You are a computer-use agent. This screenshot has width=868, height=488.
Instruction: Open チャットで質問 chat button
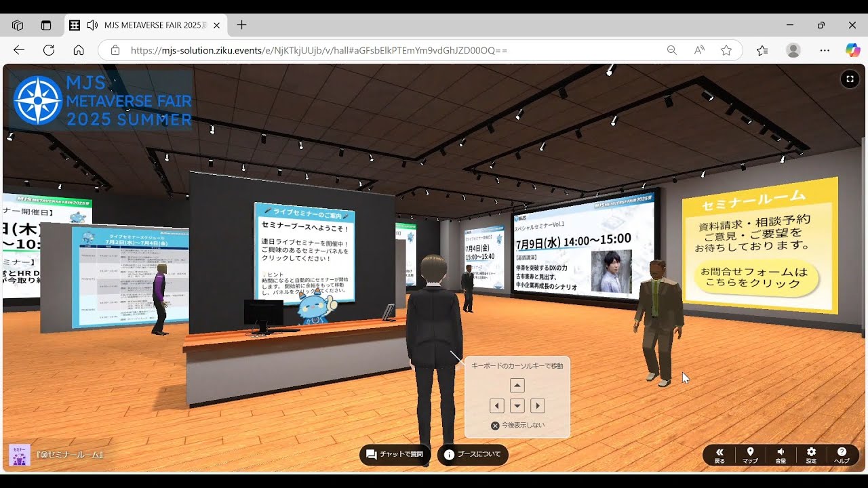point(395,455)
